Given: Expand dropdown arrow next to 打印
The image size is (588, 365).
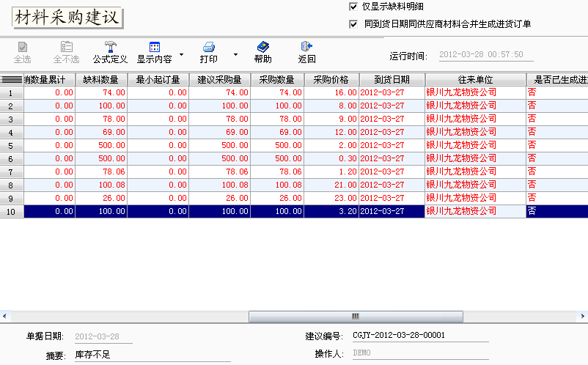Looking at the screenshot, I should click(235, 54).
